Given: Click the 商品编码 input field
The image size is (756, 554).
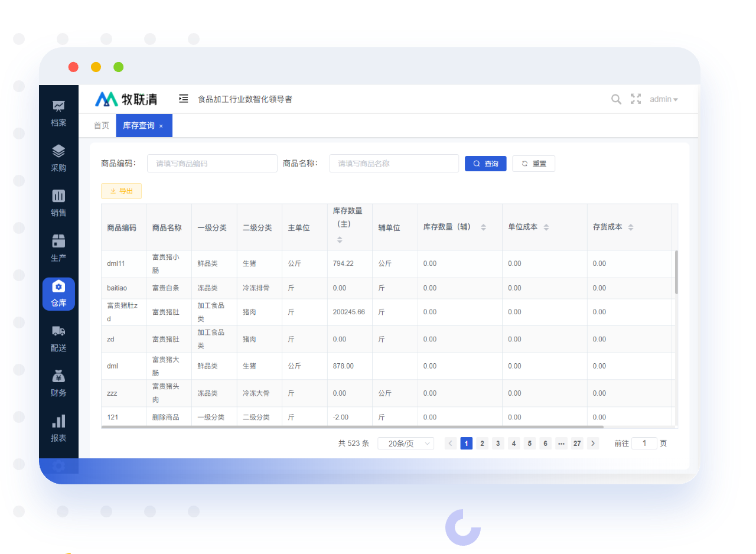Looking at the screenshot, I should [x=212, y=164].
